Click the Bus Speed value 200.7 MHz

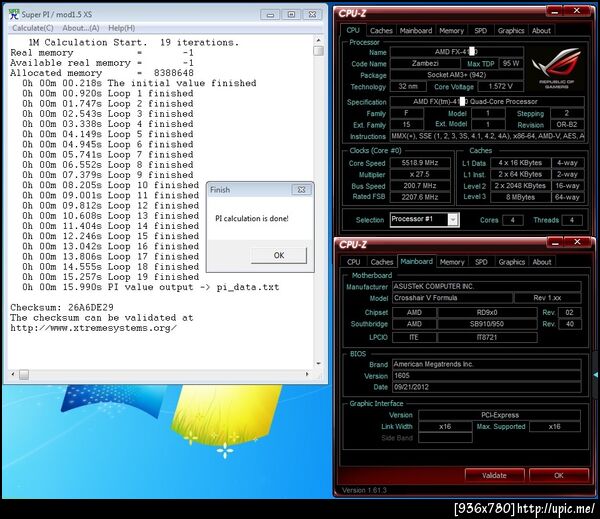[x=420, y=186]
